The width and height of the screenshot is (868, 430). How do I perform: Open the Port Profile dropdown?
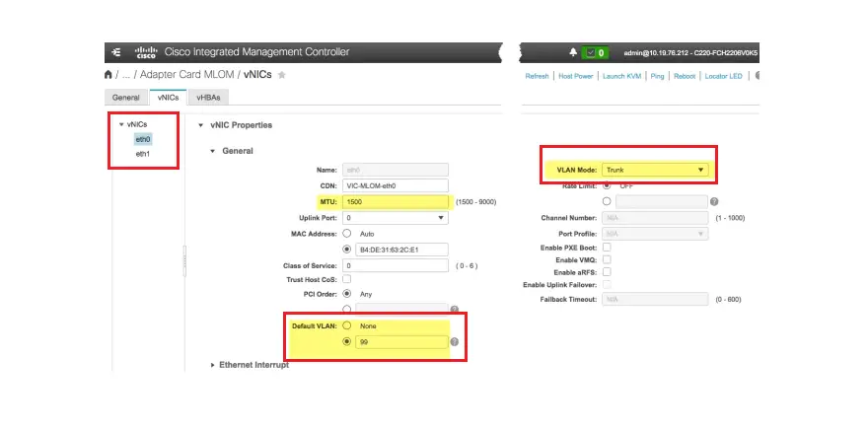[x=655, y=234]
